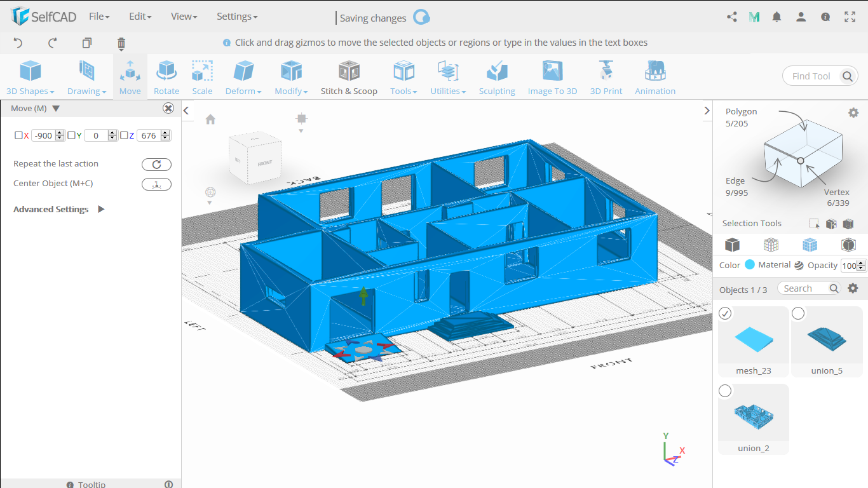Click the share icon in header
Screen dimensions: 868x488
pyautogui.click(x=732, y=17)
